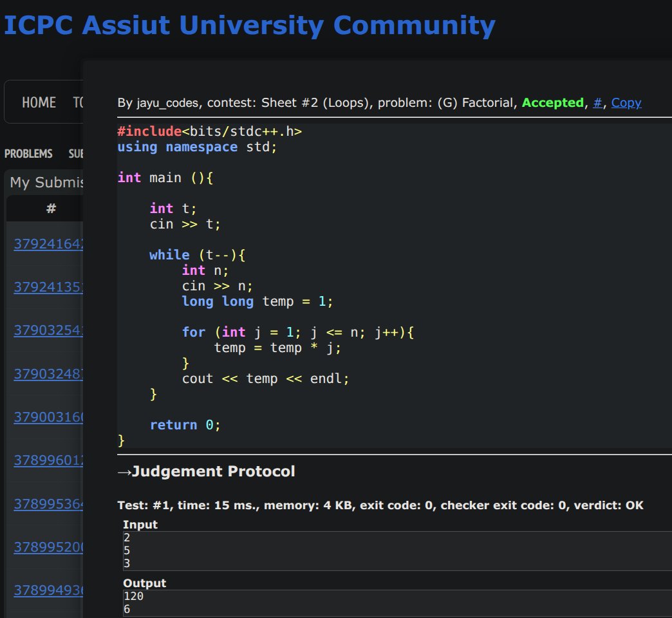This screenshot has width=672, height=618.
Task: Open submission starting with 378995200
Action: coord(48,547)
